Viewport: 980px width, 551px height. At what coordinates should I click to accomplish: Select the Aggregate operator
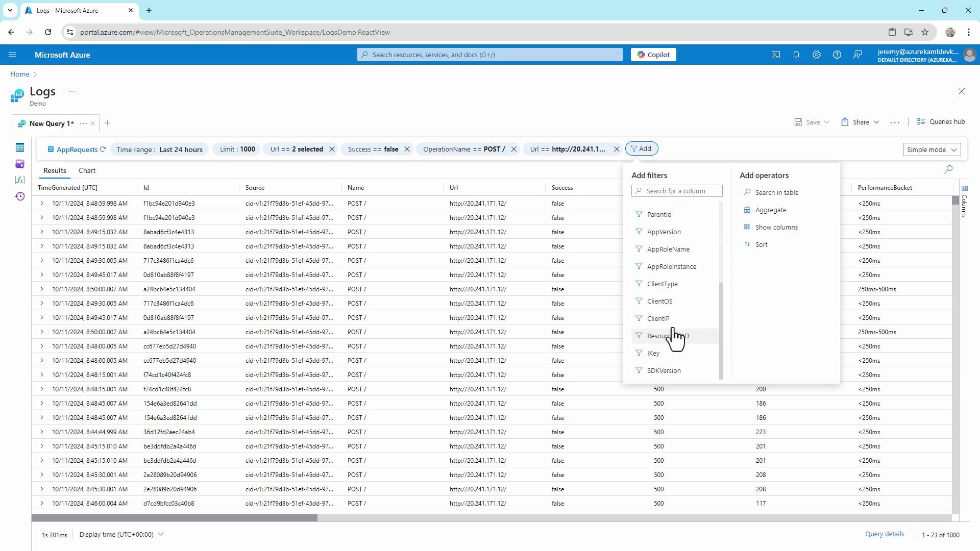[x=765, y=210]
